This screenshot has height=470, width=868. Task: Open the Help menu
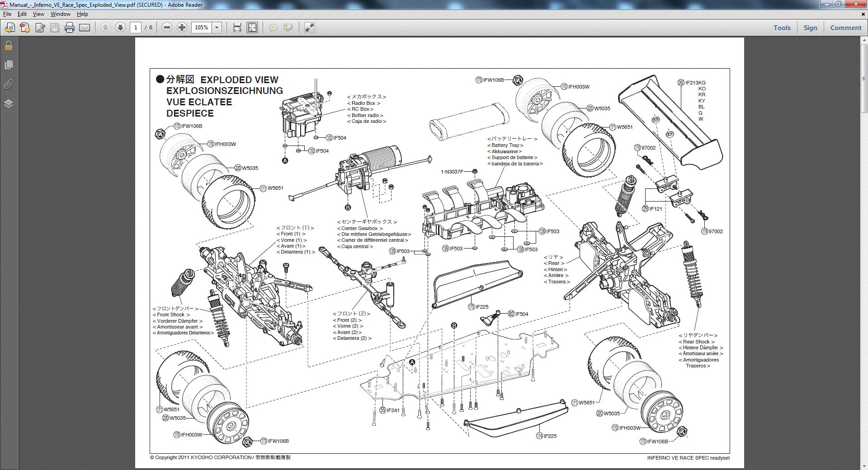[82, 14]
